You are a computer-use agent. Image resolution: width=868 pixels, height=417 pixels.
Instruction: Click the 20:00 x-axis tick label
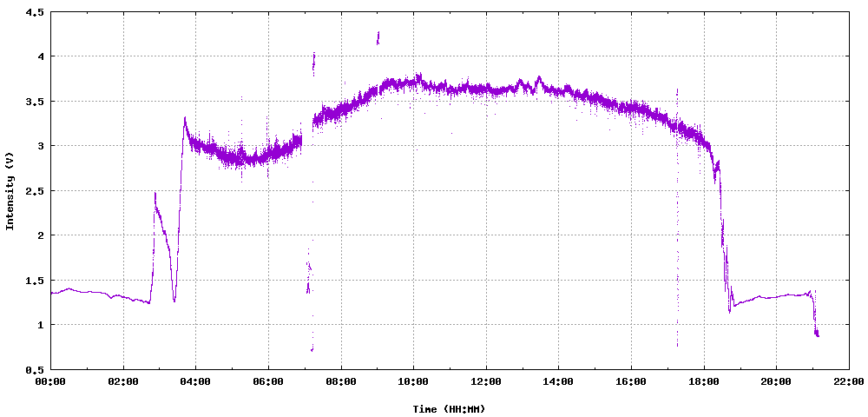tap(776, 381)
